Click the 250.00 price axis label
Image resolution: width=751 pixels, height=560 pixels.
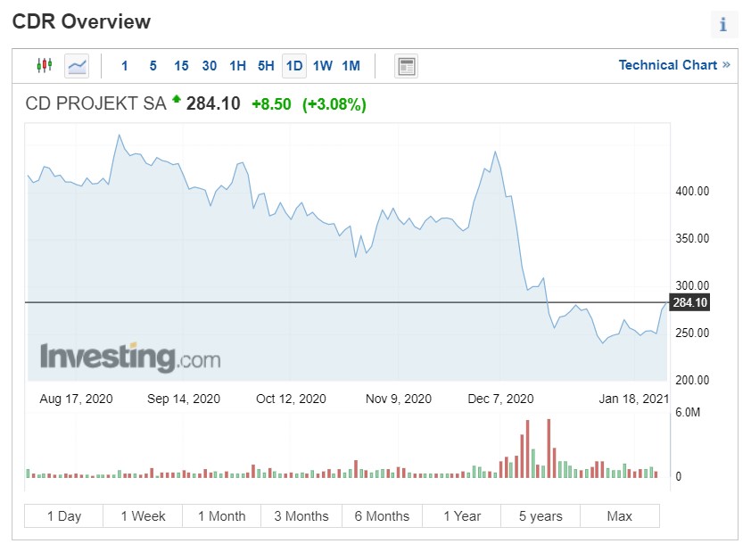tap(692, 333)
